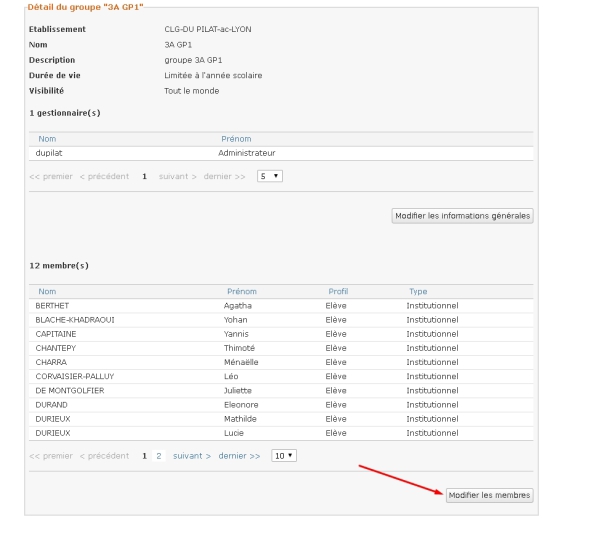Viewport: 611px width, 533px height.
Task: Jump to dernier page of members
Action: tap(239, 456)
